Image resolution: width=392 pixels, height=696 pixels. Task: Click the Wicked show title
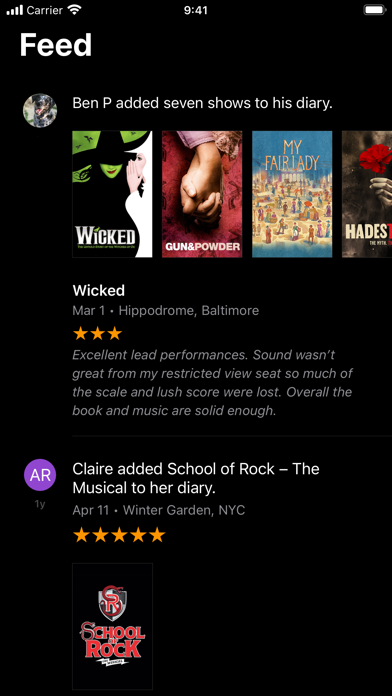click(99, 291)
